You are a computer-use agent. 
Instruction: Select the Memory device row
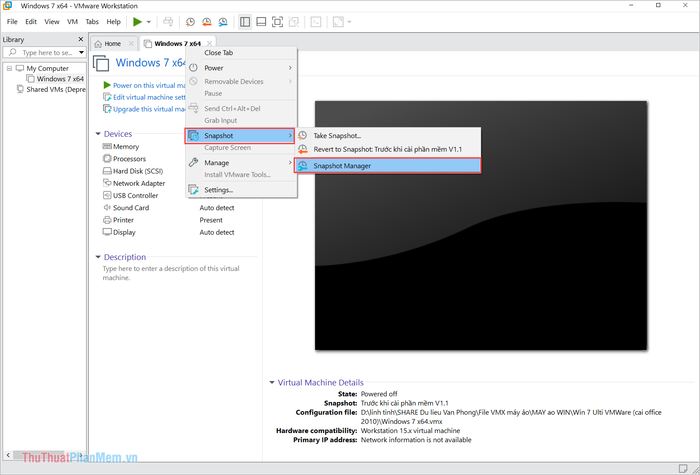tap(121, 146)
